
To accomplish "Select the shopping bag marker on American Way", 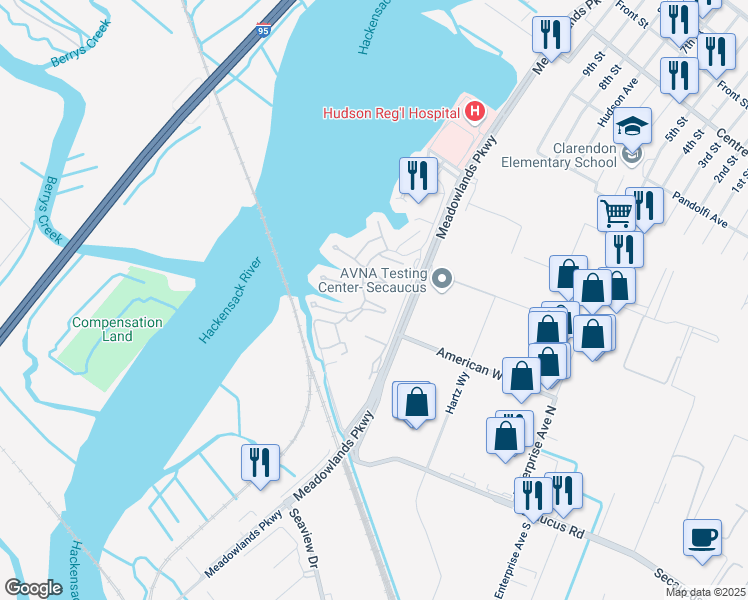I will pos(521,377).
